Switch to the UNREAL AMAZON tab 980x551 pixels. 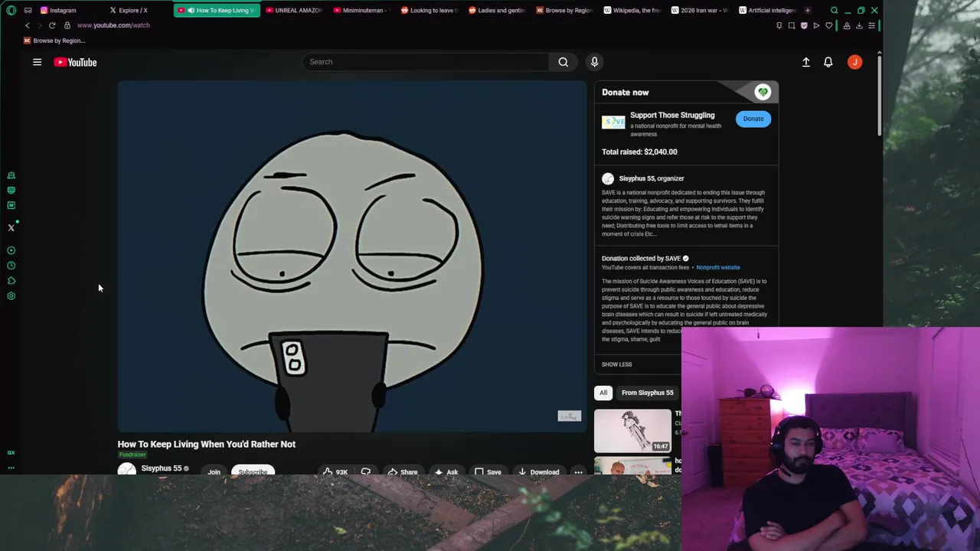[x=293, y=11]
